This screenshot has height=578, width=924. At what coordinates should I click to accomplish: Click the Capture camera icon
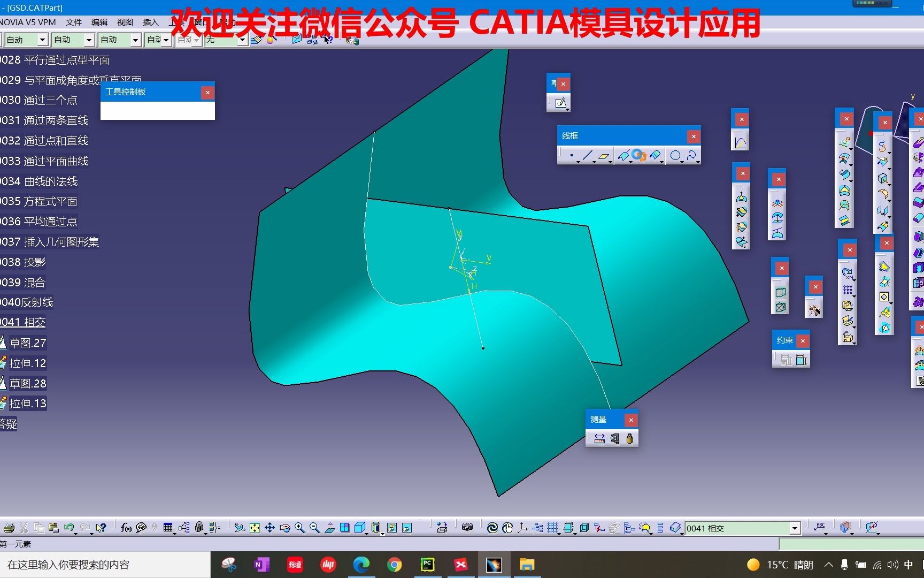(x=467, y=528)
